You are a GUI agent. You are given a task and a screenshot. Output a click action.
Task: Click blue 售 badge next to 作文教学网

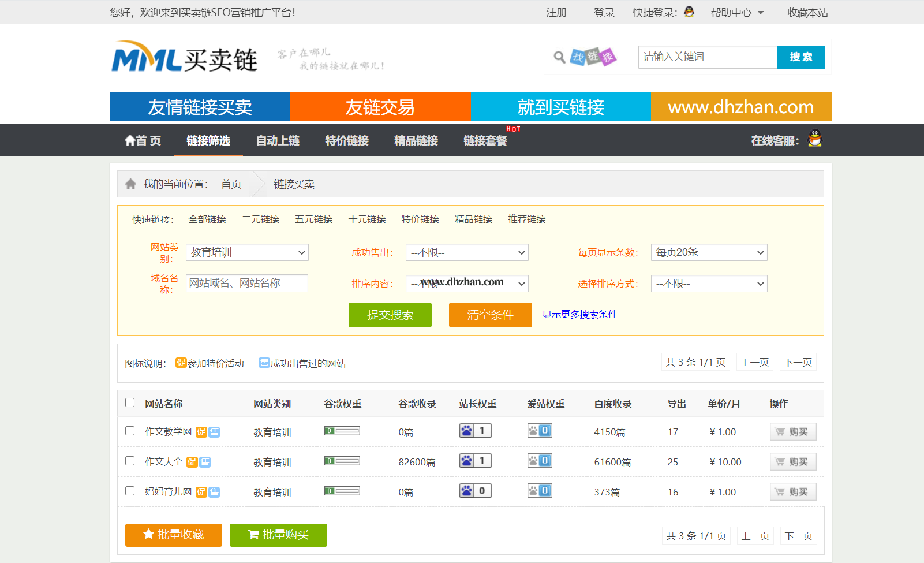pyautogui.click(x=214, y=432)
